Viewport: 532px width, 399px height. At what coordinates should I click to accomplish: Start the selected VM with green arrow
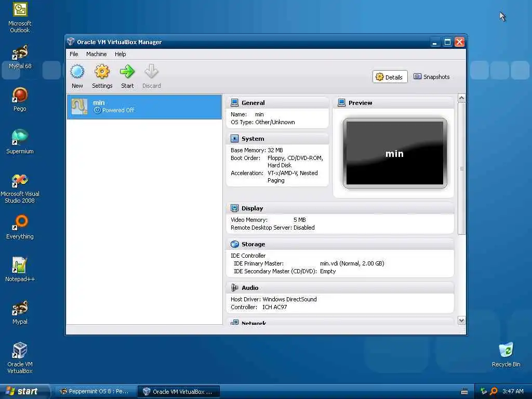[127, 77]
